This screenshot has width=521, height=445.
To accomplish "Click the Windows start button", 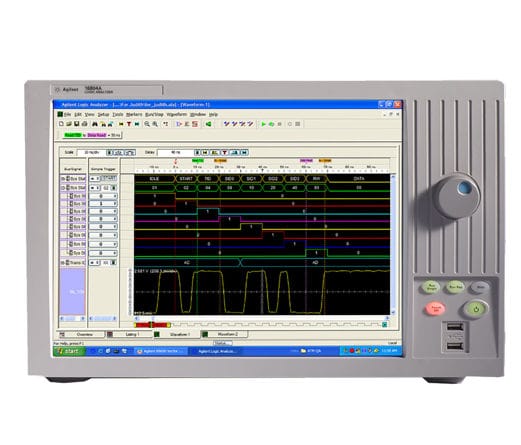I will 69,351.
